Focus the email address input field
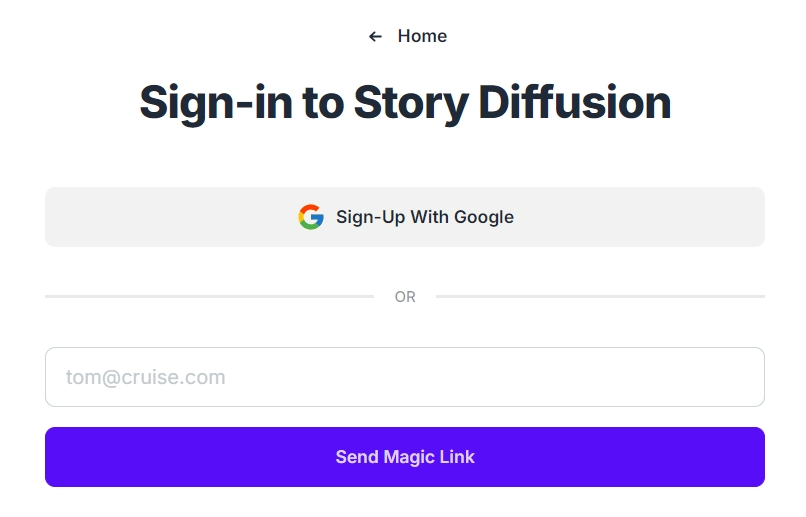 click(405, 377)
